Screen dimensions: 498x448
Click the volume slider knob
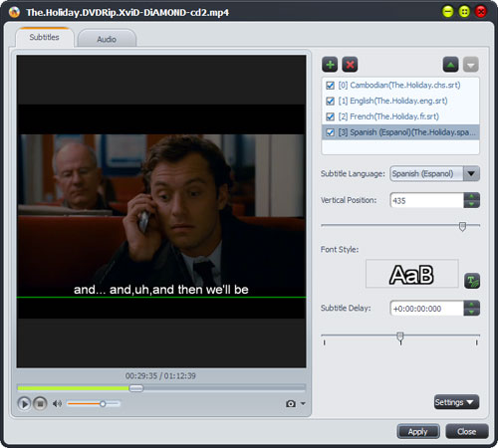[103, 404]
